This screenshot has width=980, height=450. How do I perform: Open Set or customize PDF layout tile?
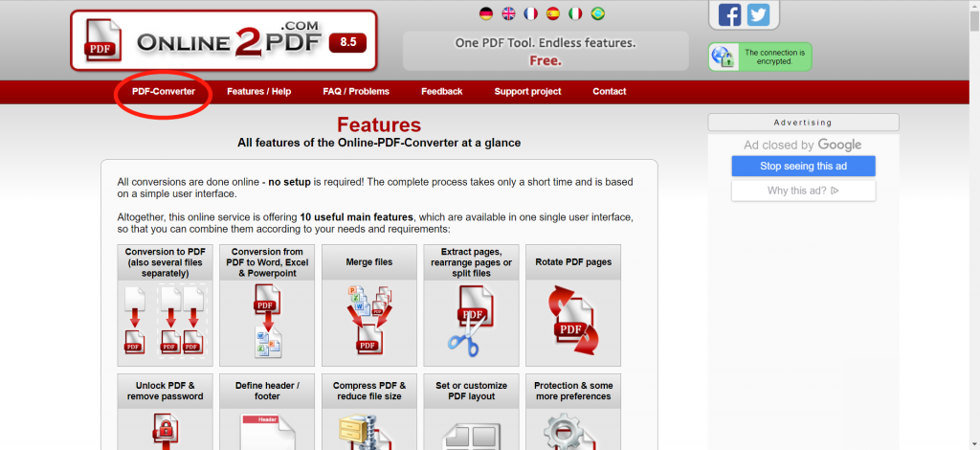pos(471,412)
